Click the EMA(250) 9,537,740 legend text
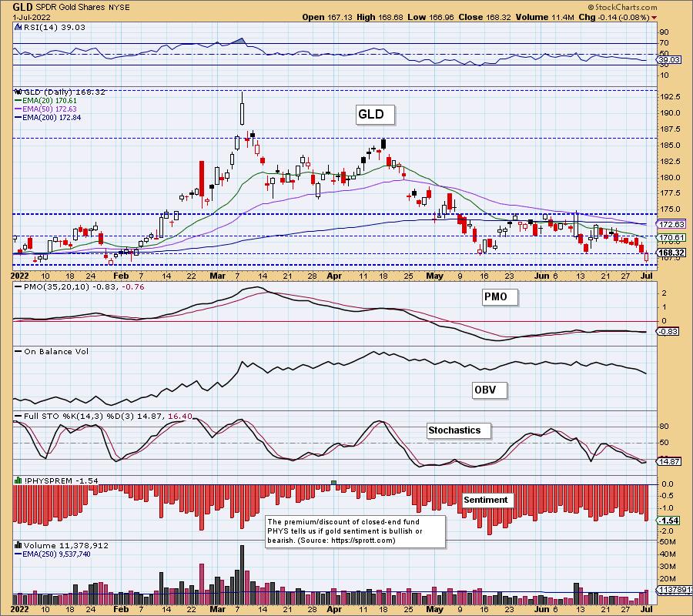The height and width of the screenshot is (616, 693). tap(56, 554)
